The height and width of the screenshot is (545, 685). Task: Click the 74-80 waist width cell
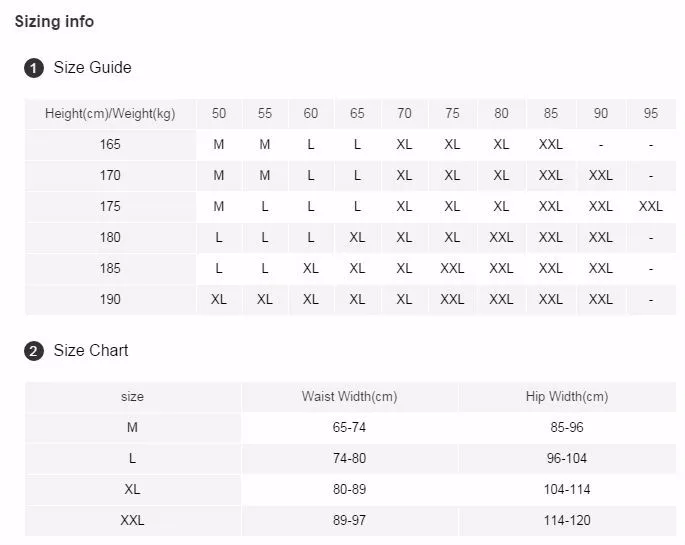point(349,458)
